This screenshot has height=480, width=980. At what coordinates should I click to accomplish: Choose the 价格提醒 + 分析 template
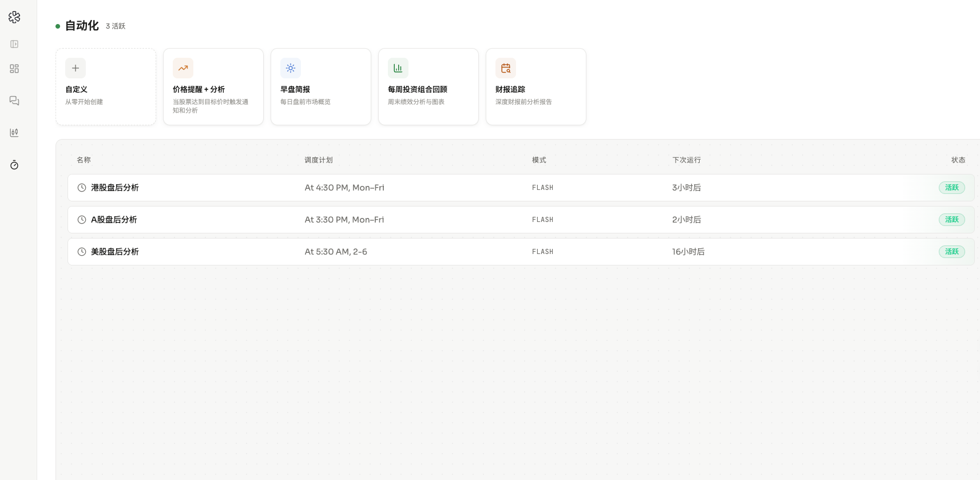199,89
